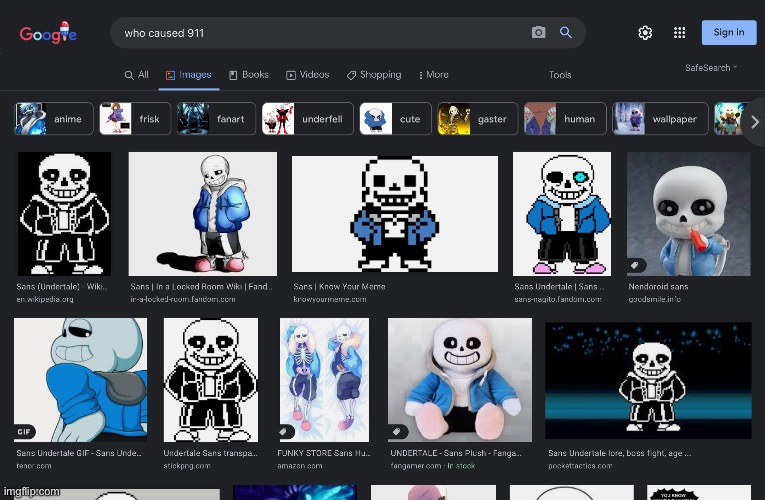Switch to the Shopping tab
The width and height of the screenshot is (765, 500).
click(374, 75)
